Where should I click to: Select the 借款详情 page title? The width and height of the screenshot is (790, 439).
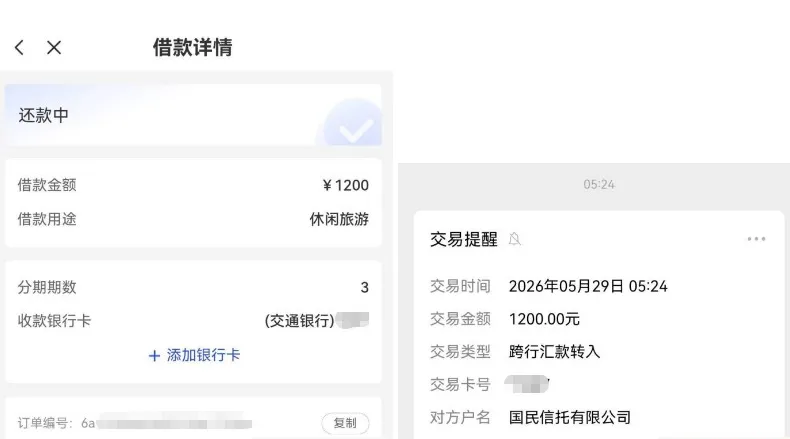pyautogui.click(x=192, y=47)
